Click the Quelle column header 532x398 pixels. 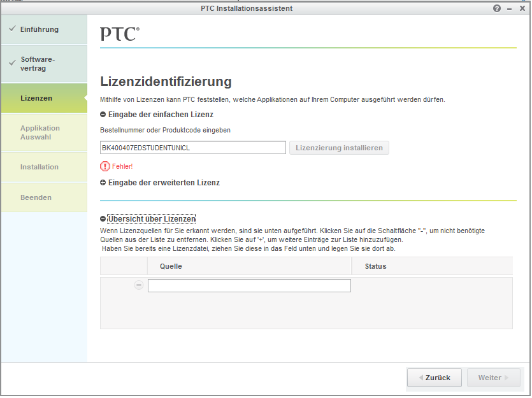coord(249,266)
